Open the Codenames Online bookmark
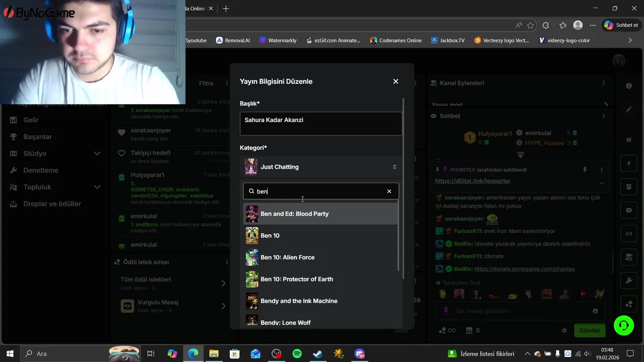644x362 pixels. tap(395, 40)
